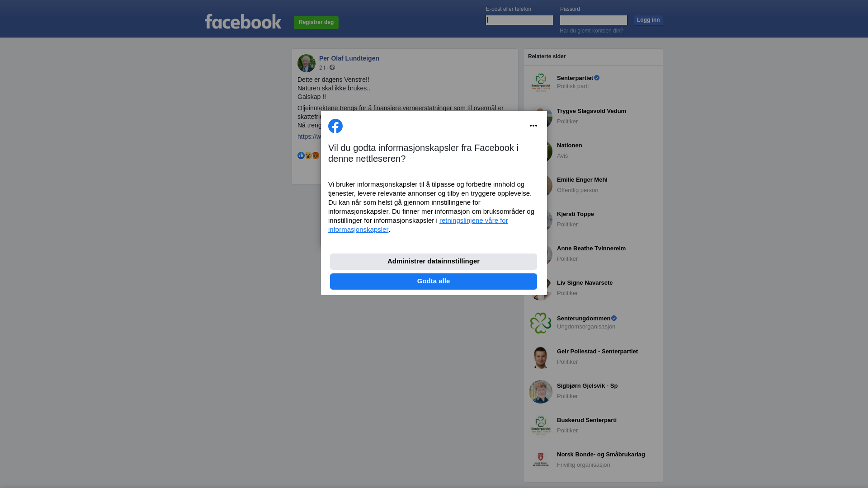Open the three-dot options in cookie dialog

pos(533,126)
